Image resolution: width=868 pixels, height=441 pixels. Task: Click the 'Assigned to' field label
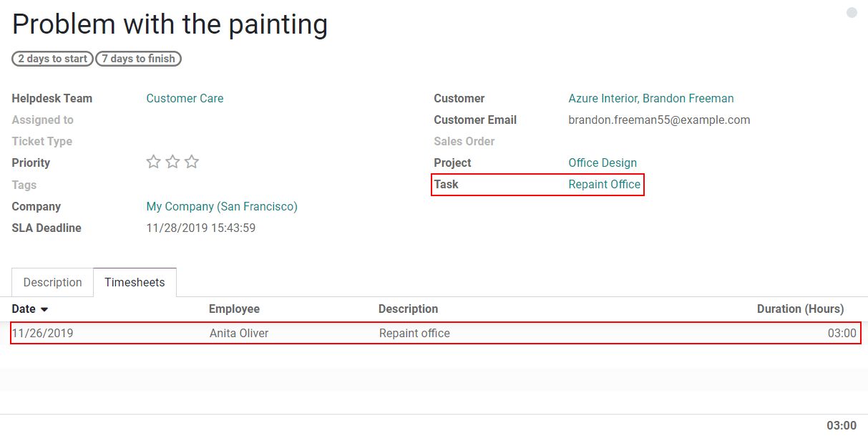(42, 120)
